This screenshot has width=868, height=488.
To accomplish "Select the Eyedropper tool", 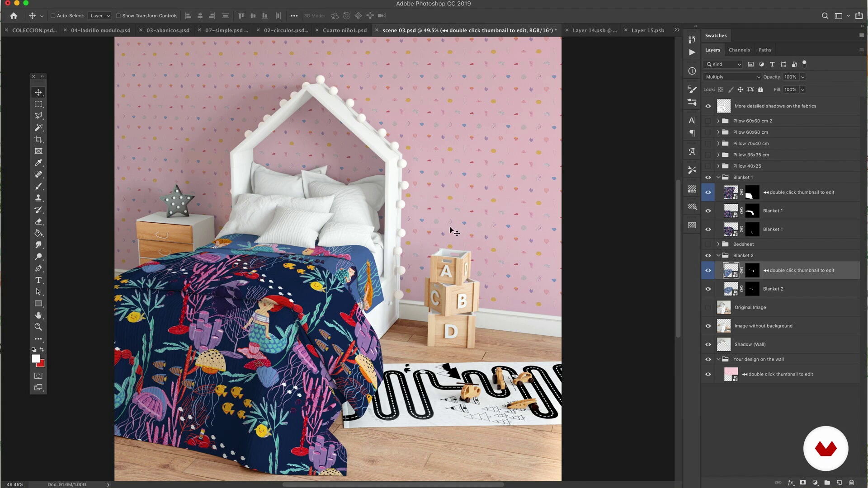I will [38, 163].
